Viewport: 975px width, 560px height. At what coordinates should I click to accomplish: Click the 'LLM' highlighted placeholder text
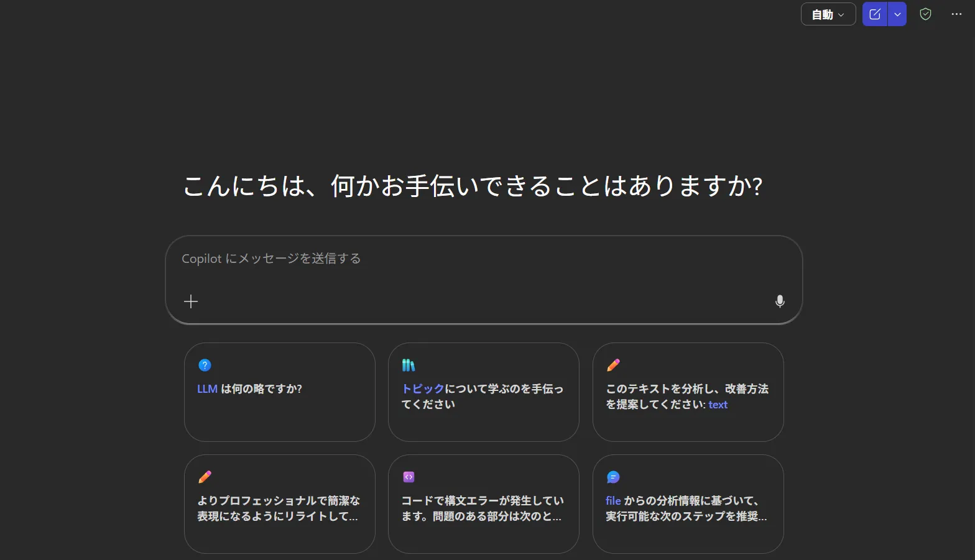(207, 389)
